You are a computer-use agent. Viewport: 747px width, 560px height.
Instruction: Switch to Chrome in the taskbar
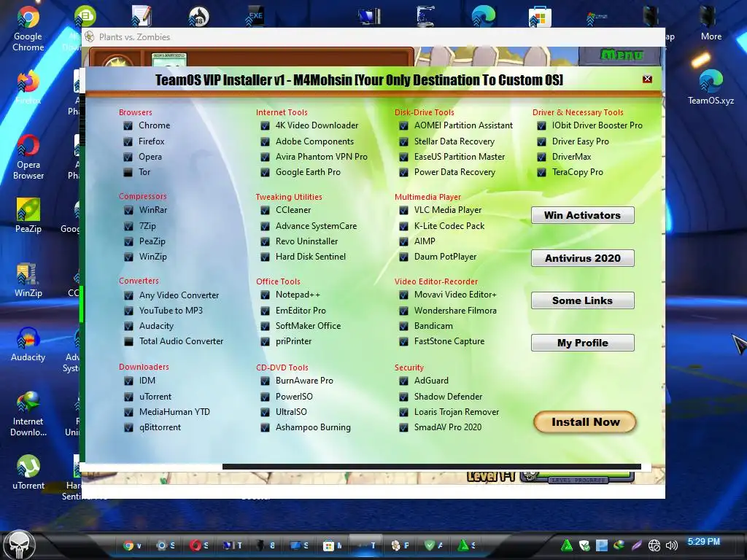132,545
